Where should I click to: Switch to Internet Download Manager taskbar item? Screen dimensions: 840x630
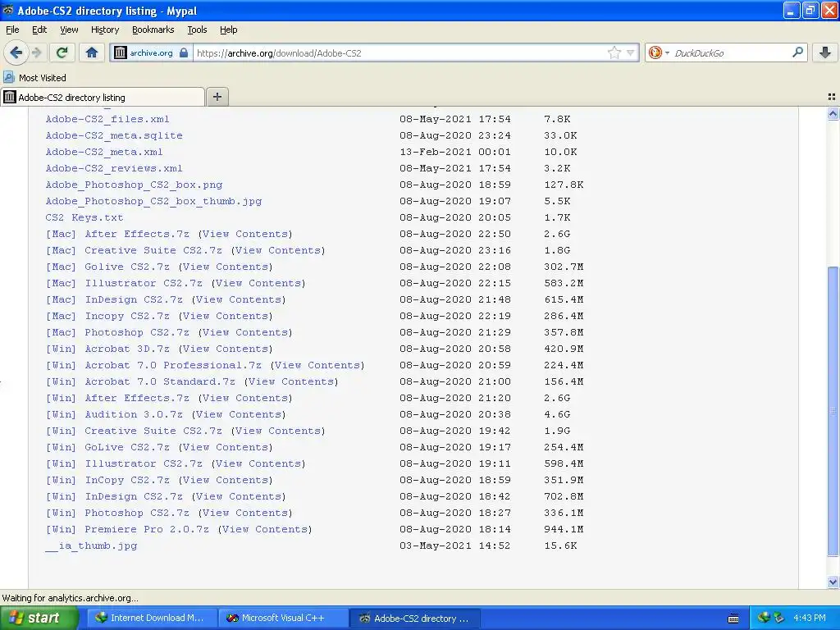tap(152, 618)
